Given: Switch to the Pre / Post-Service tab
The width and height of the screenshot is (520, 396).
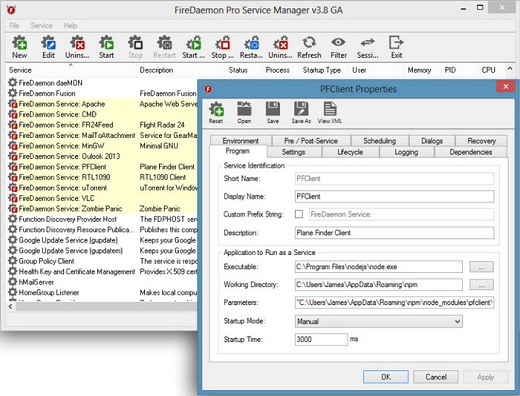Looking at the screenshot, I should point(311,140).
